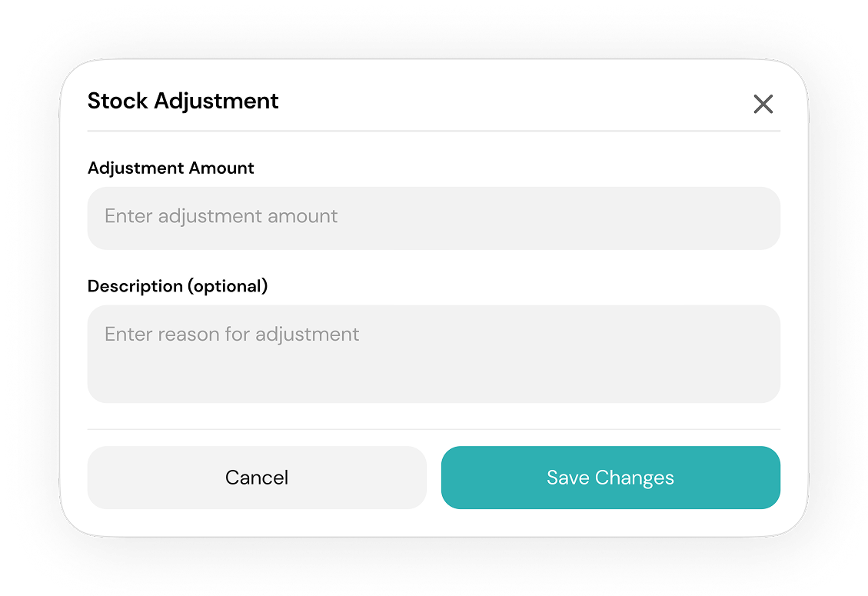
Task: Click the Description (optional) label
Action: click(x=178, y=285)
